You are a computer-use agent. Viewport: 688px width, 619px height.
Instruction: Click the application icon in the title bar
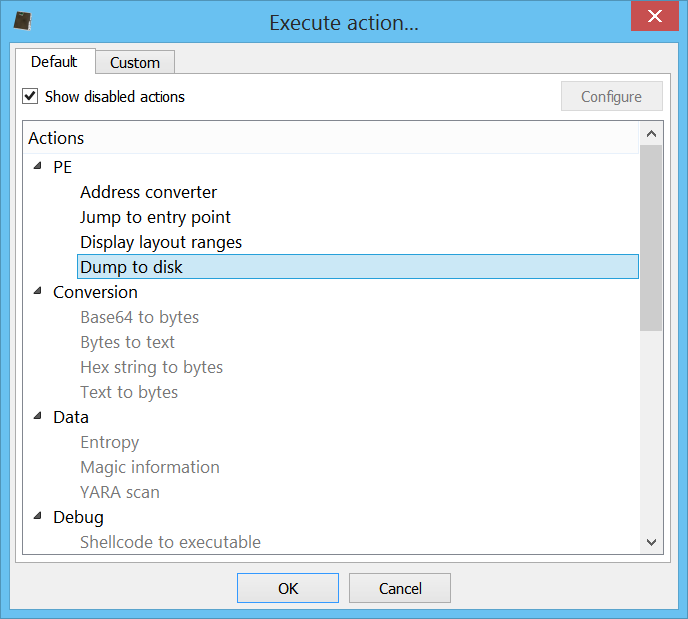(22, 21)
